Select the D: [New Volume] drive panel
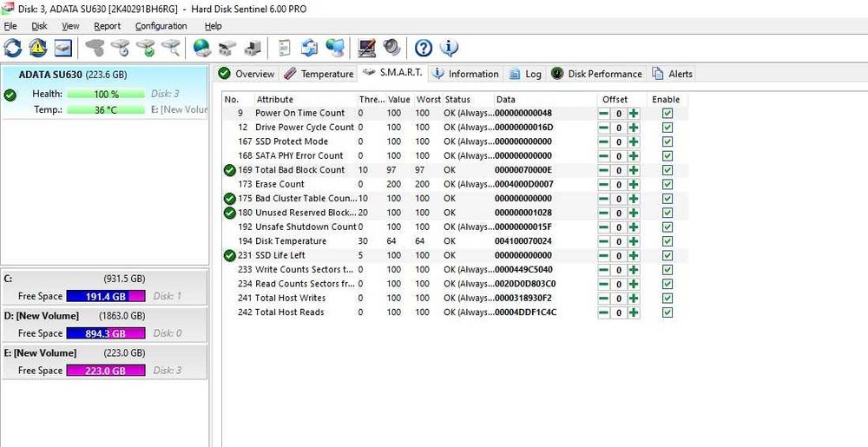This screenshot has width=868, height=447. click(x=105, y=325)
